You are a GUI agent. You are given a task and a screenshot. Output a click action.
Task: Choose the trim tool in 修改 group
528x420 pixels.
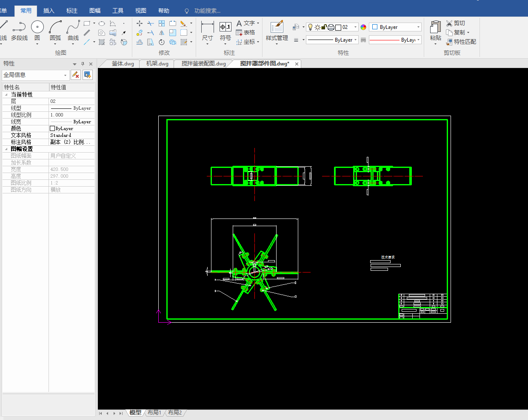(151, 23)
